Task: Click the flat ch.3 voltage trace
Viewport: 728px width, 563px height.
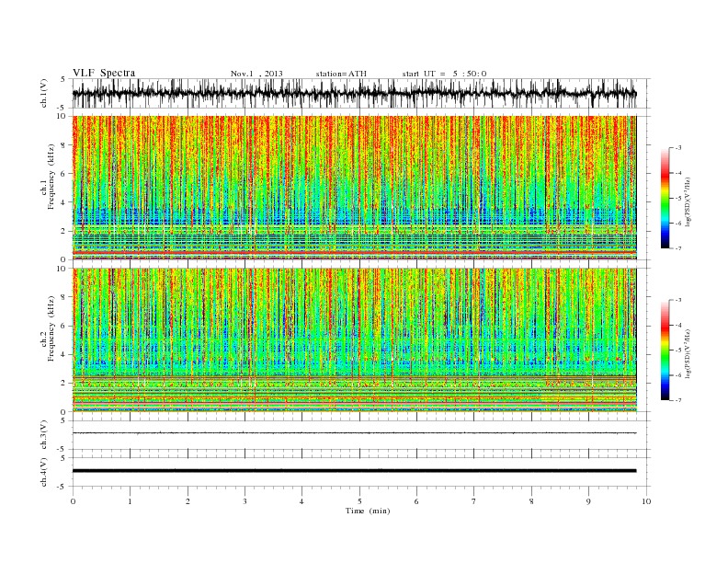Action: click(354, 433)
